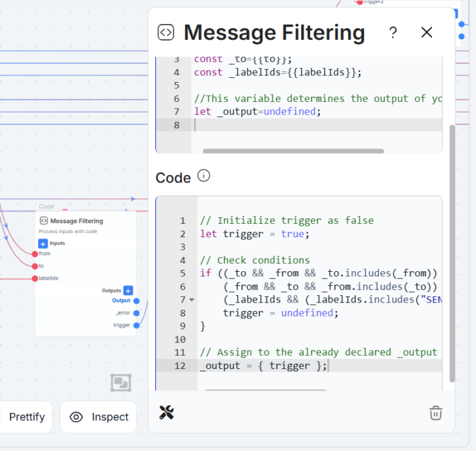Click 'let _output=undefined;' line in upper editor
Screen dimensions: 476x451
click(257, 112)
